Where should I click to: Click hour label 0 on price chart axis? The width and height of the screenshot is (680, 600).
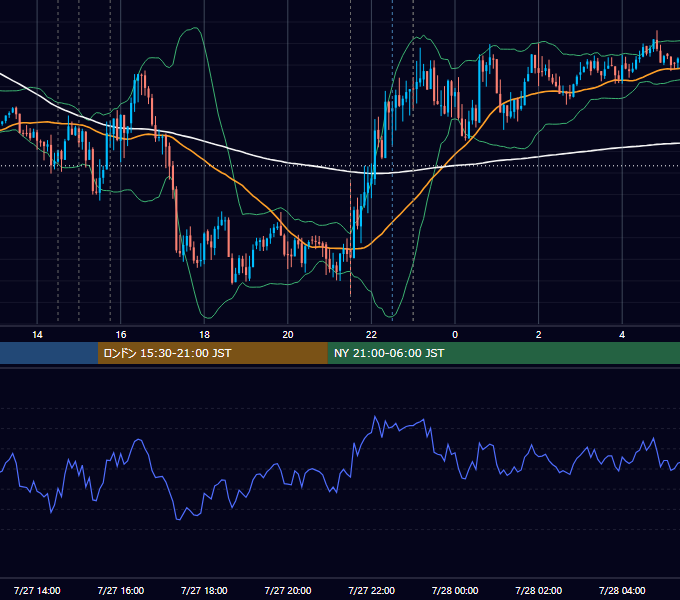click(455, 335)
